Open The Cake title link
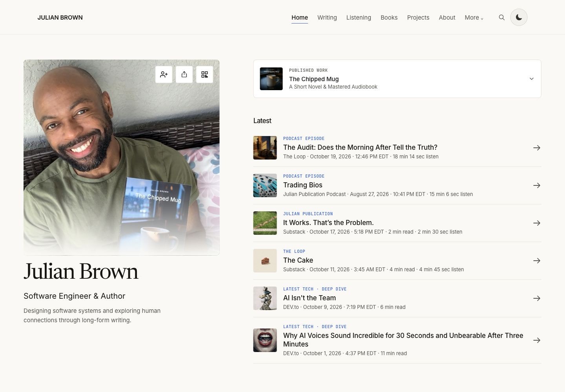The image size is (565, 392). [x=298, y=260]
